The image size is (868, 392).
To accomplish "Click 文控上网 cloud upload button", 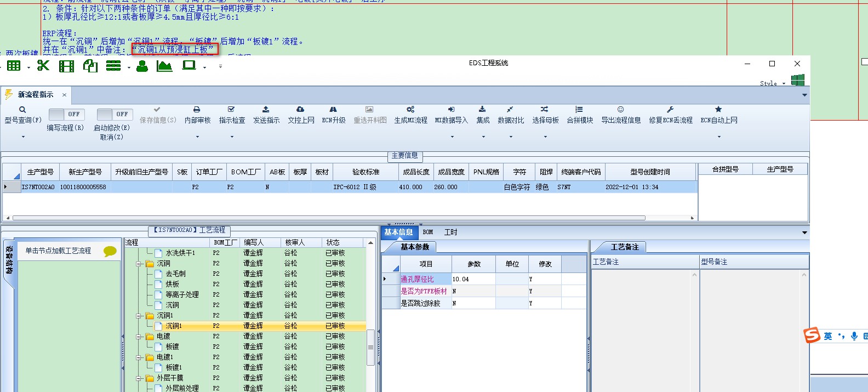I will (x=301, y=115).
